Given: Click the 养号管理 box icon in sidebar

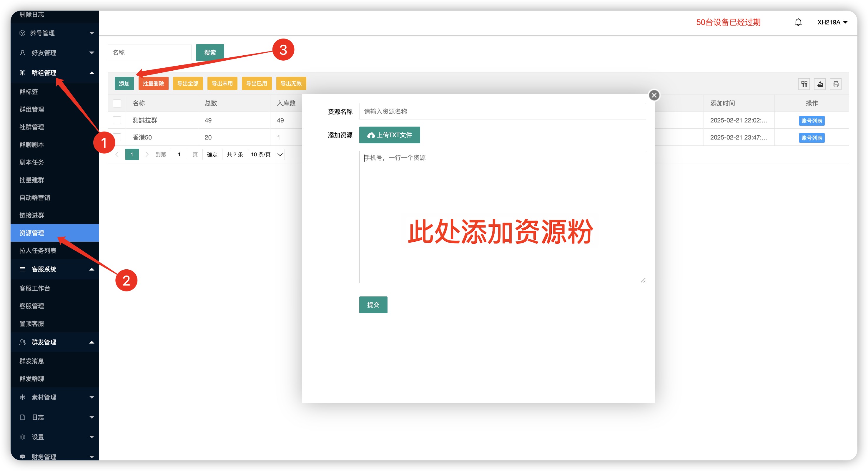Looking at the screenshot, I should coord(23,33).
